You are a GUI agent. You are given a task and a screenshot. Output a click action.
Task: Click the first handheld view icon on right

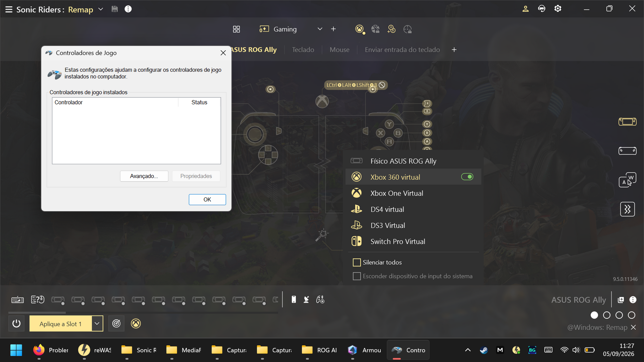(x=628, y=122)
